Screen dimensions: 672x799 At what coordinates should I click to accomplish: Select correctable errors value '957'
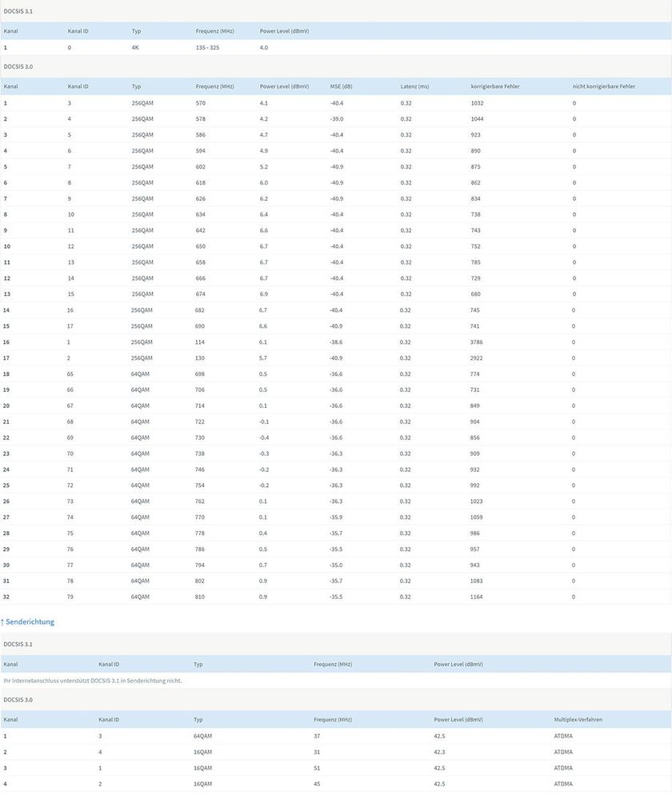coord(474,549)
